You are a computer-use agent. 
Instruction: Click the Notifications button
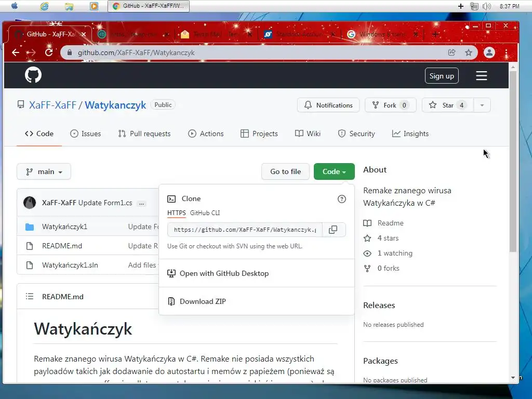328,105
